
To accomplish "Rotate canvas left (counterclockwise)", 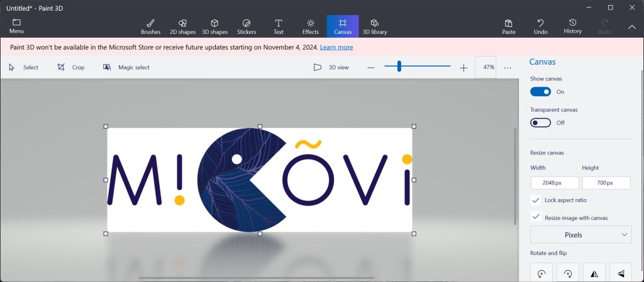I will pyautogui.click(x=541, y=273).
